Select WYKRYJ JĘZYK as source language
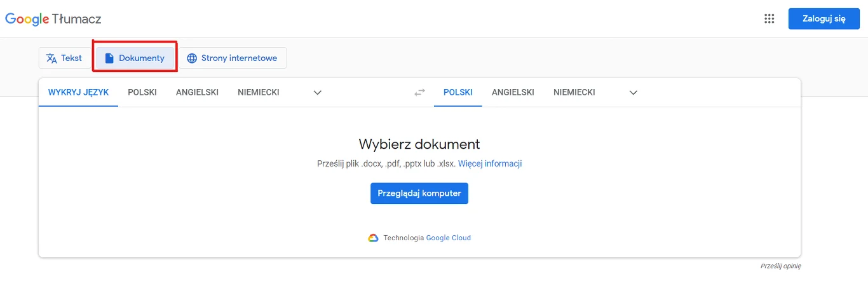The width and height of the screenshot is (868, 286). [78, 92]
